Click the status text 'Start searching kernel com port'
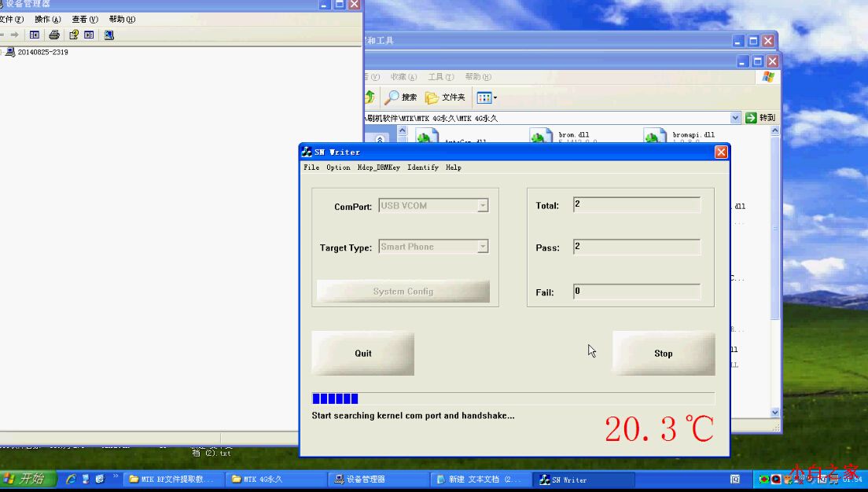Viewport: 868px width, 492px height. tap(413, 415)
